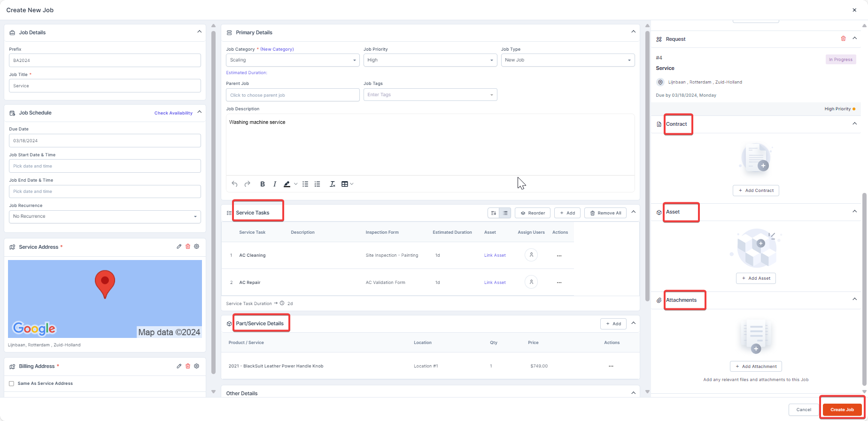This screenshot has width=868, height=421.
Task: Switch service tasks to sorted view toggle
Action: (493, 213)
